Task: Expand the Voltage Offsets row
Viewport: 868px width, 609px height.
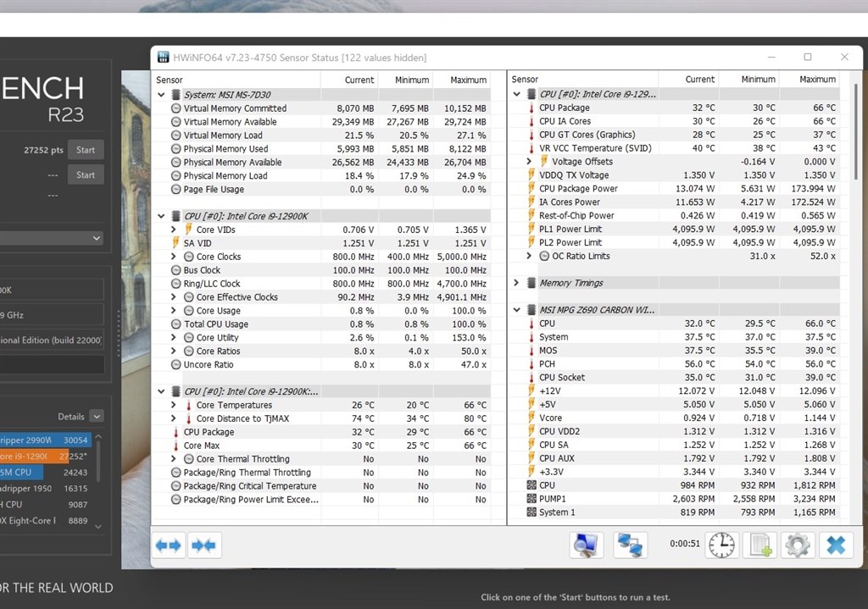Action: click(529, 162)
